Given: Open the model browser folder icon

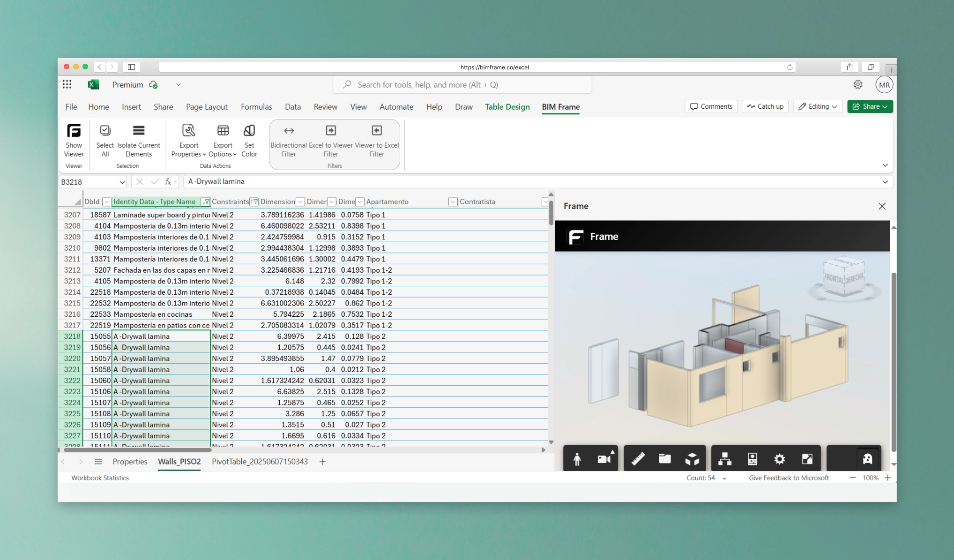Looking at the screenshot, I should [665, 458].
